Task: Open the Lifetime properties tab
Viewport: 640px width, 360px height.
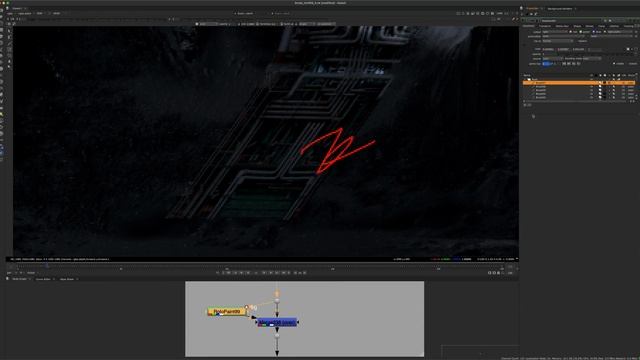Action: [614, 26]
